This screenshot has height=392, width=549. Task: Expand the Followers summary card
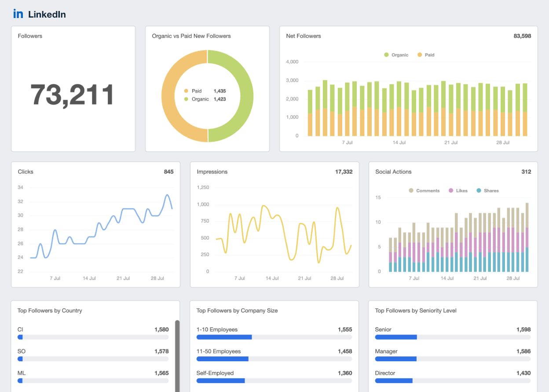point(73,89)
